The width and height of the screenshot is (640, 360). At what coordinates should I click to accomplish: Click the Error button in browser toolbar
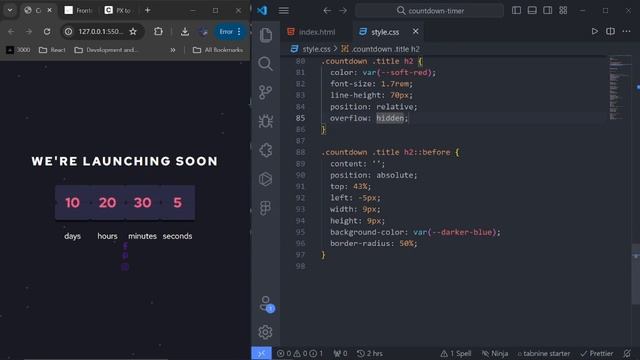[230, 31]
